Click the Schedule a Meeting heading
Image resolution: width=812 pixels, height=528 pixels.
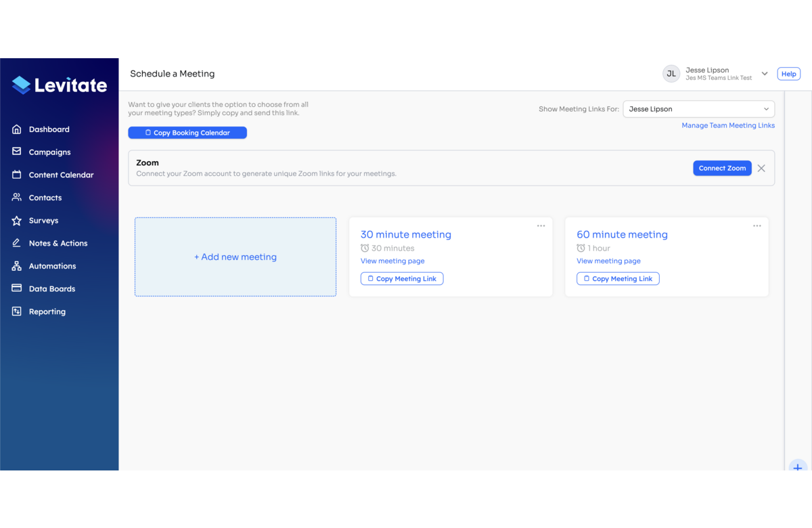click(173, 74)
